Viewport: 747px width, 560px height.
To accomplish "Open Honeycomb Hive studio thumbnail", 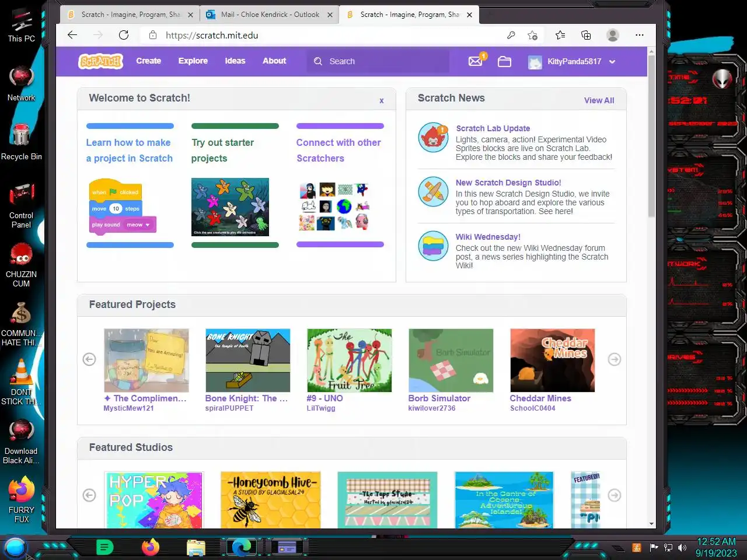I will click(x=271, y=500).
